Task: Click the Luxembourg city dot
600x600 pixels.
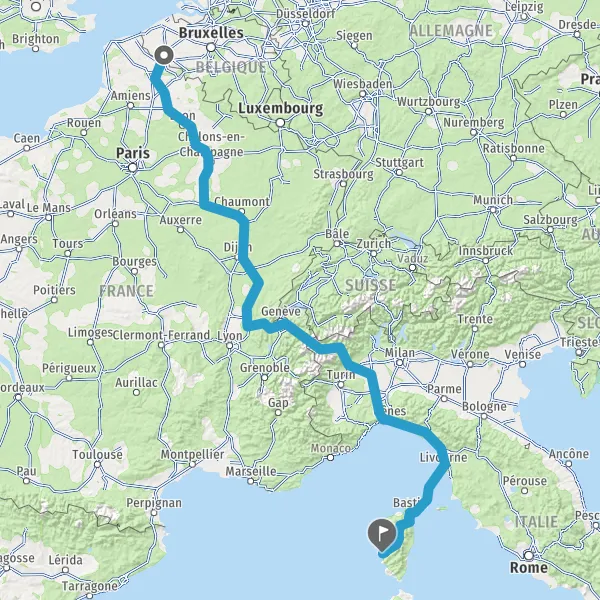Action: pyautogui.click(x=280, y=123)
